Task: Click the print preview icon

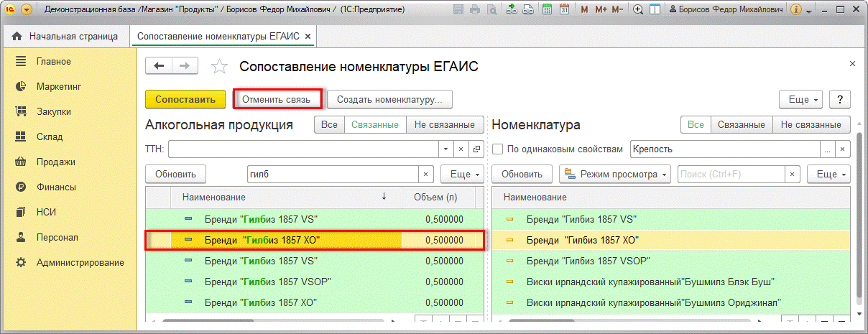Action: tap(490, 10)
